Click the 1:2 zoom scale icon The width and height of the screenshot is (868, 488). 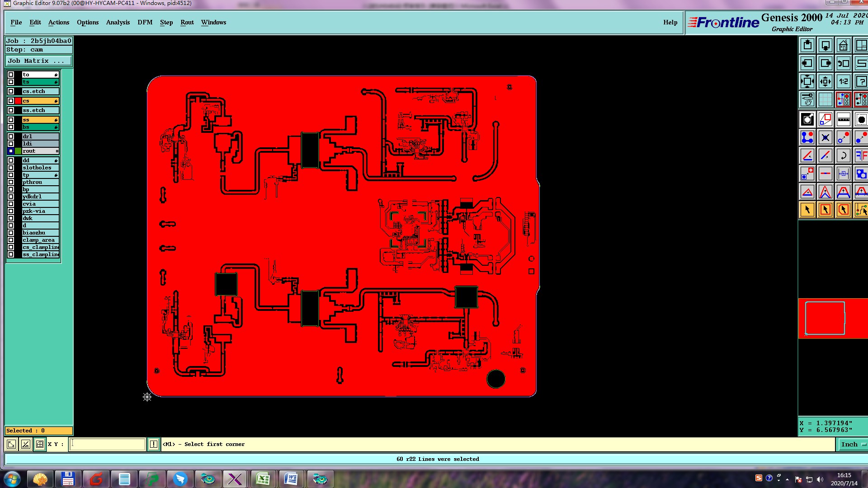[x=843, y=81]
